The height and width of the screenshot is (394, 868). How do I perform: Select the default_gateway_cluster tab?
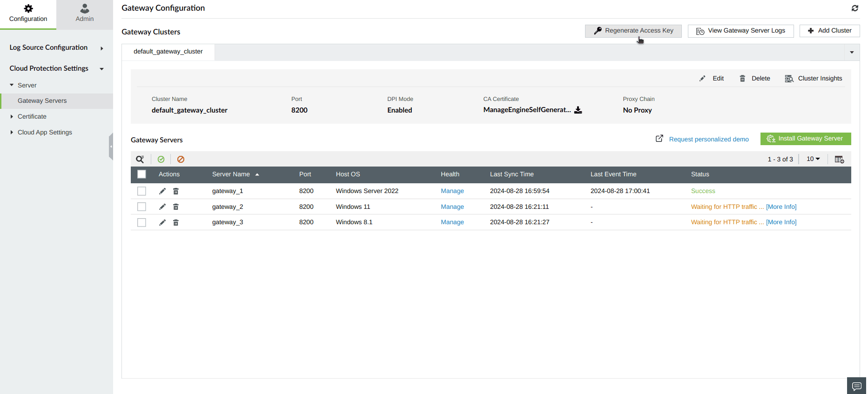tap(168, 52)
